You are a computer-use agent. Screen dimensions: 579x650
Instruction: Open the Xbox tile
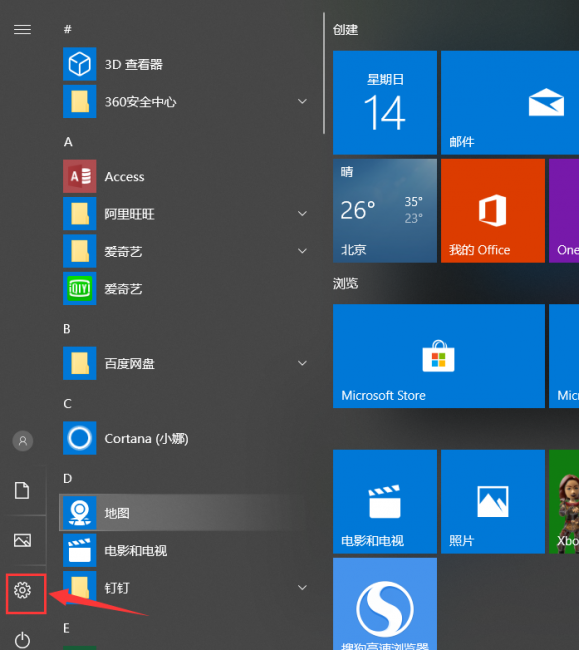coord(564,502)
